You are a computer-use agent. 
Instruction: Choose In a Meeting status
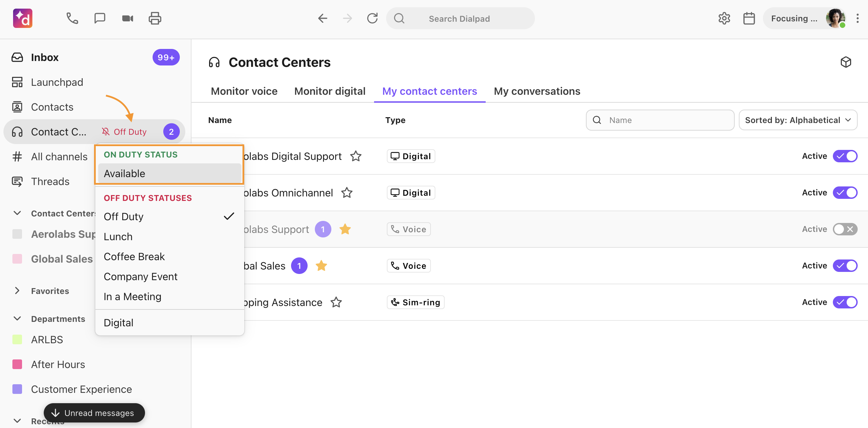point(169,296)
